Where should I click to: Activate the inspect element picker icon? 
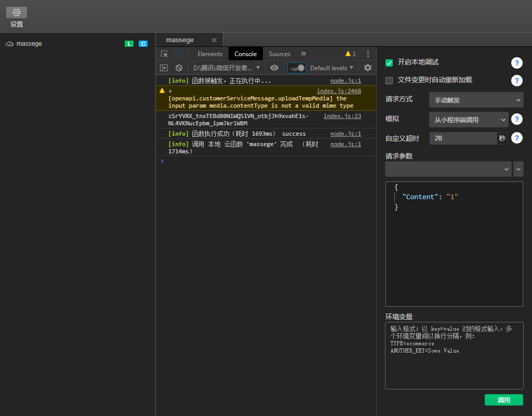pyautogui.click(x=164, y=54)
